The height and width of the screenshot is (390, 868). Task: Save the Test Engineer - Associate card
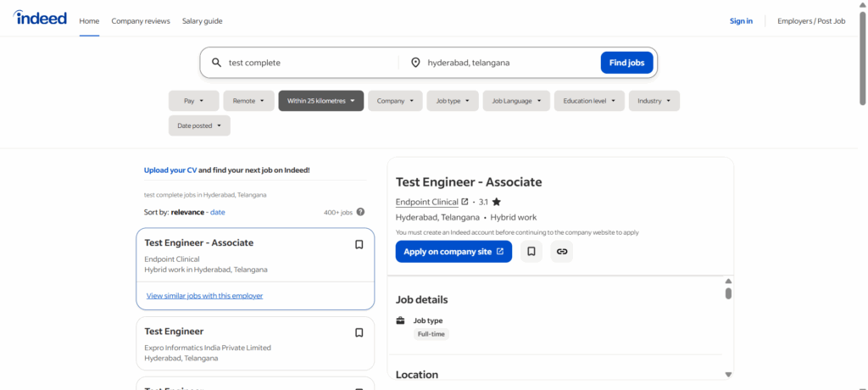pos(359,244)
